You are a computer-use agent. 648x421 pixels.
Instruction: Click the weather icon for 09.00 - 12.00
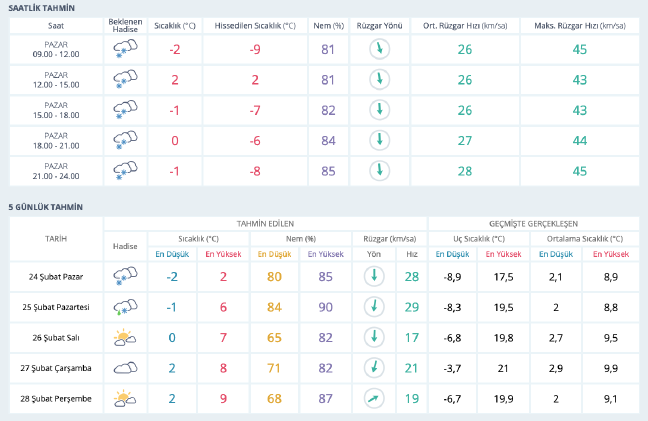coord(125,49)
